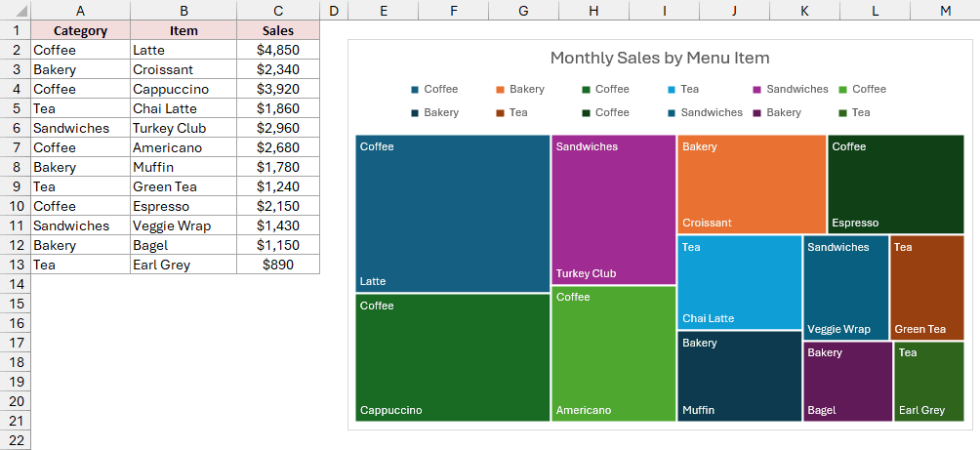Click the Veggie Wrap treemap tile
Screen dimensions: 980x450
click(x=845, y=288)
